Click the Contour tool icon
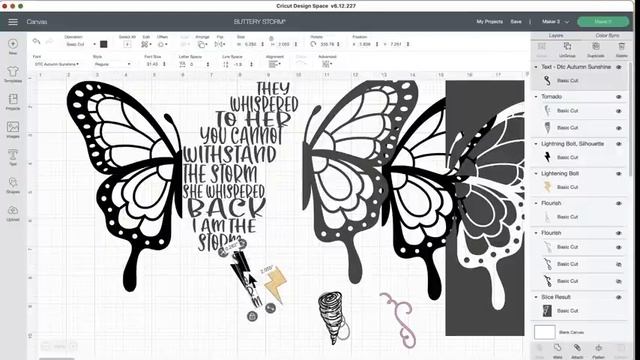 621,348
